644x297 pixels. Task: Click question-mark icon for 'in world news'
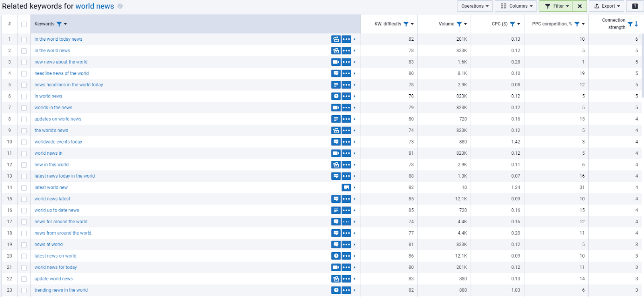click(336, 96)
